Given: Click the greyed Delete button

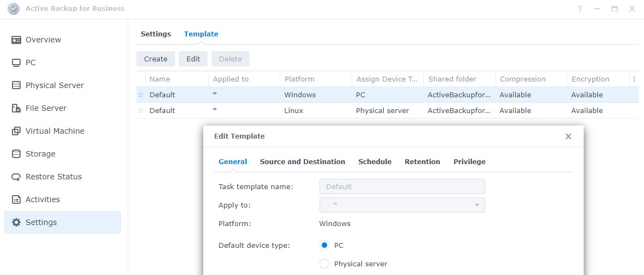Looking at the screenshot, I should tap(230, 59).
